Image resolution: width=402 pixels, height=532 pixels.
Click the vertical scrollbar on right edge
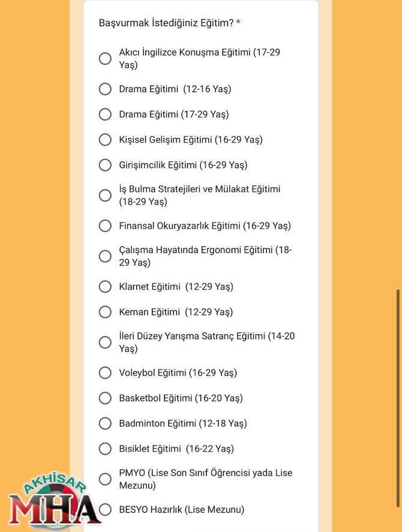coord(398,398)
